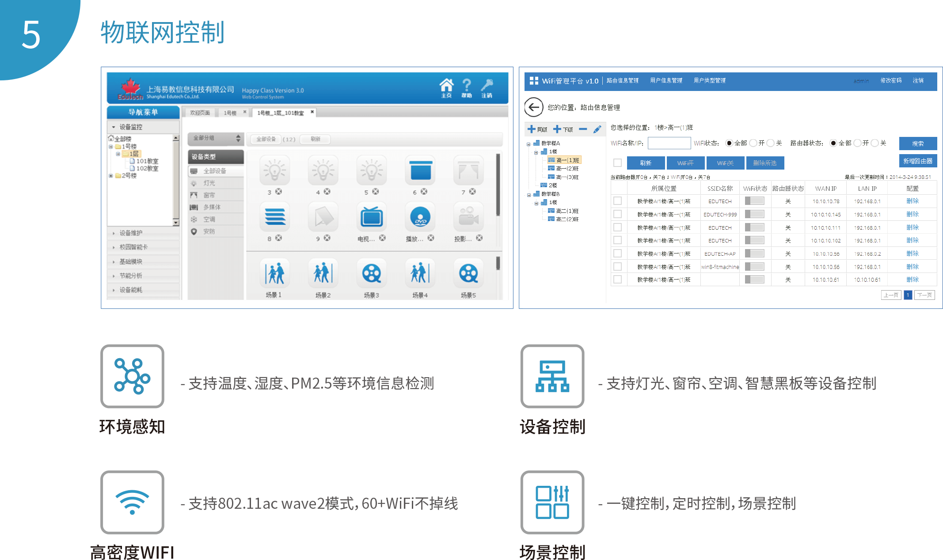943x560 pixels.
Task: Open 用户信息管理 menu item
Action: 666,80
